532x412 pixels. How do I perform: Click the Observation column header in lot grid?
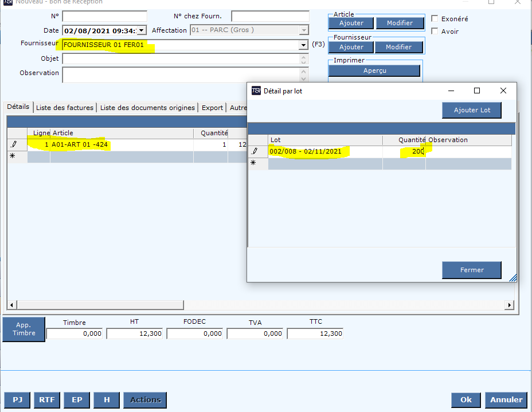click(468, 140)
